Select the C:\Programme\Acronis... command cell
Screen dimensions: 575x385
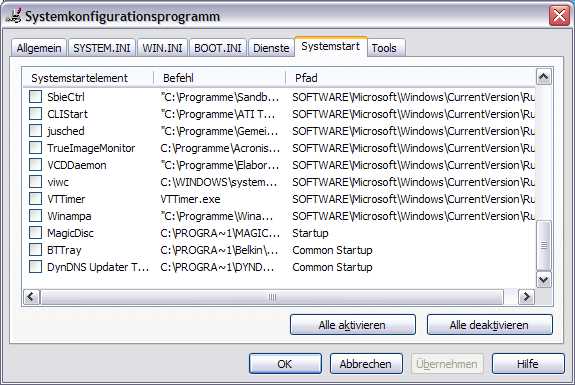(220, 148)
